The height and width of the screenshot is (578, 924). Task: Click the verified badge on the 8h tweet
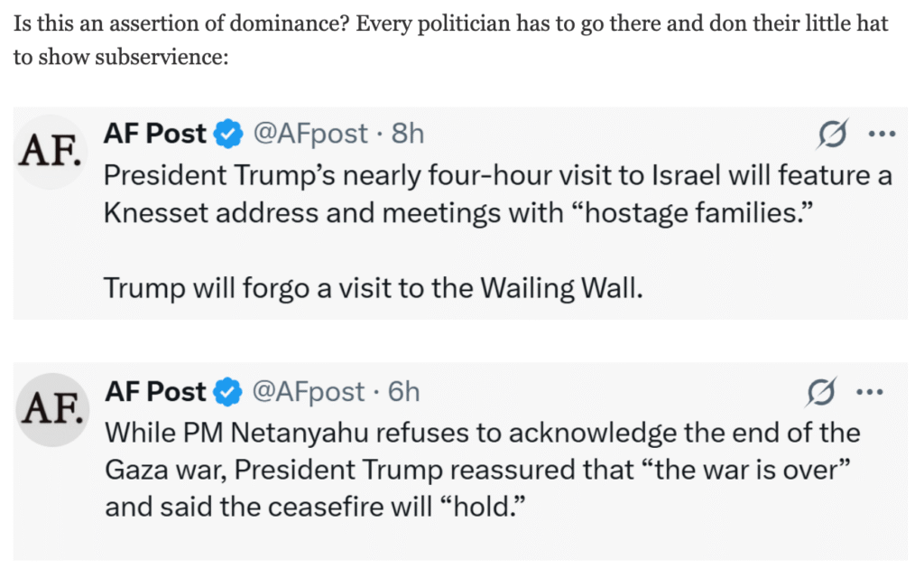click(227, 135)
